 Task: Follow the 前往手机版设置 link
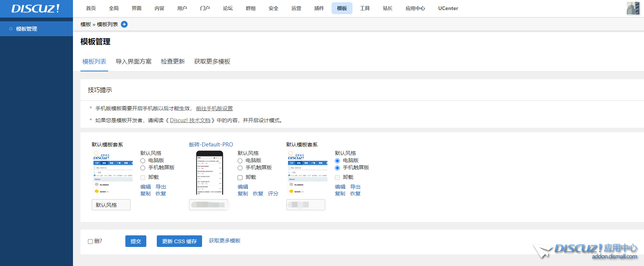click(214, 108)
